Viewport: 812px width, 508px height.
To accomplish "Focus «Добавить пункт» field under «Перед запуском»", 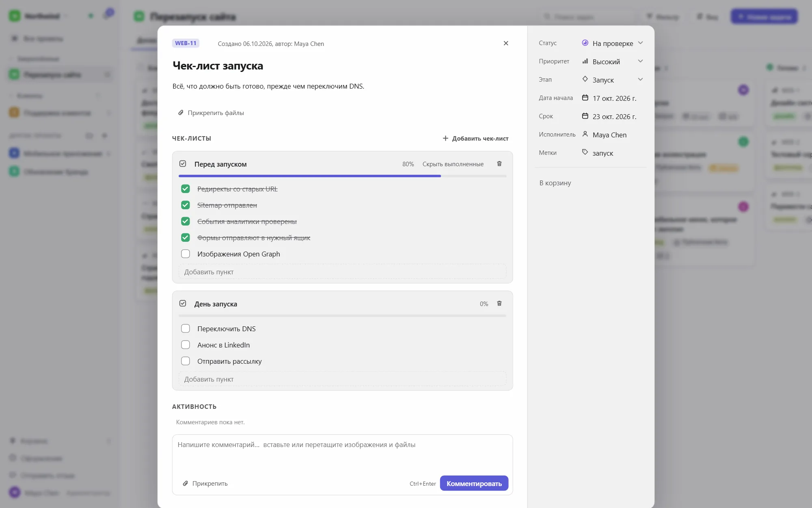I will (x=342, y=272).
